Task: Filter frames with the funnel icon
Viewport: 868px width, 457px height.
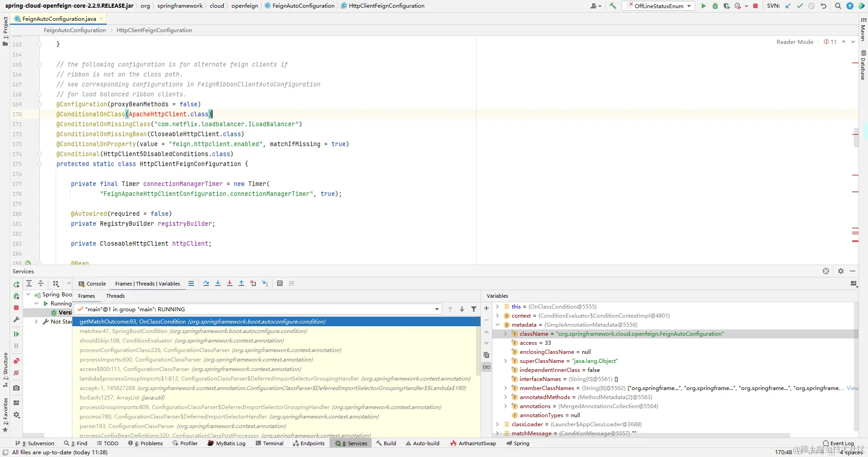Action: coord(474,309)
